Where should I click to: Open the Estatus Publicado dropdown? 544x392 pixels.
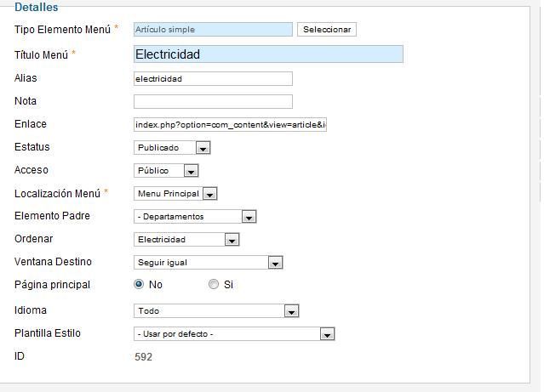(172, 148)
